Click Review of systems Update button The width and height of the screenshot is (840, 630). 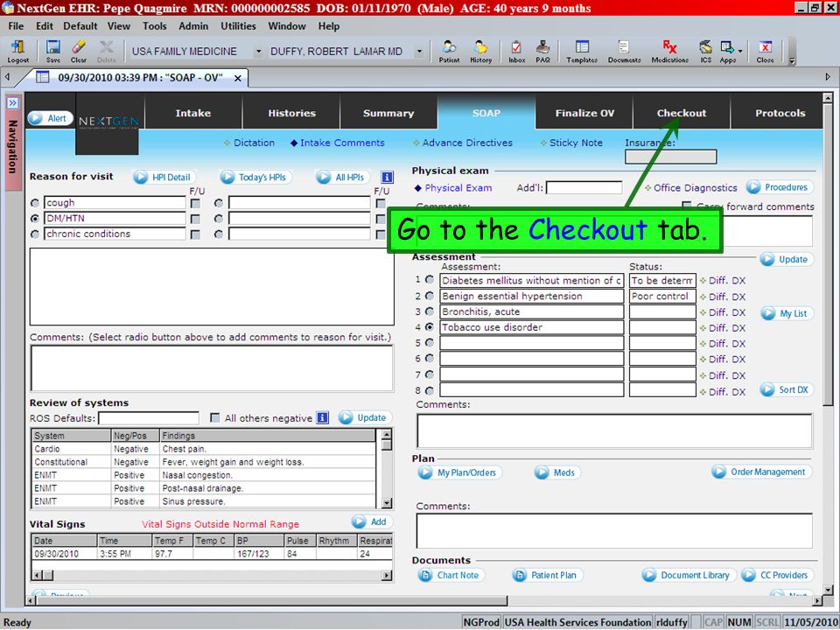point(365,418)
